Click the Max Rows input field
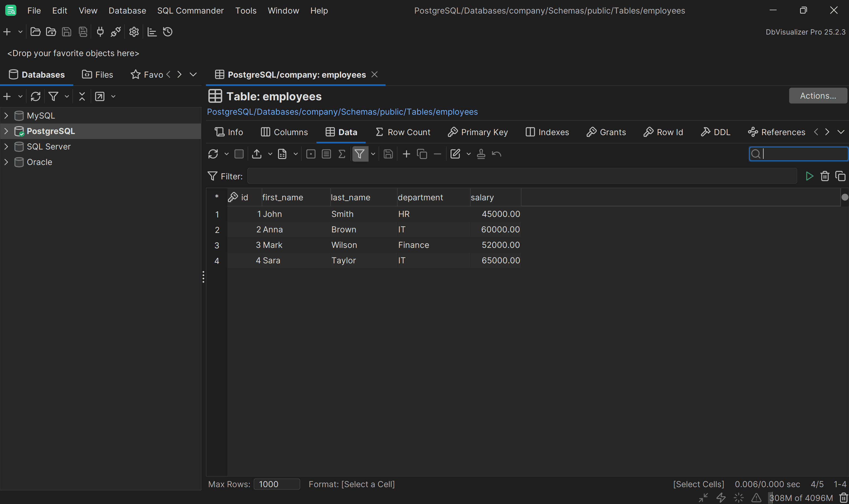The image size is (849, 504). [276, 484]
